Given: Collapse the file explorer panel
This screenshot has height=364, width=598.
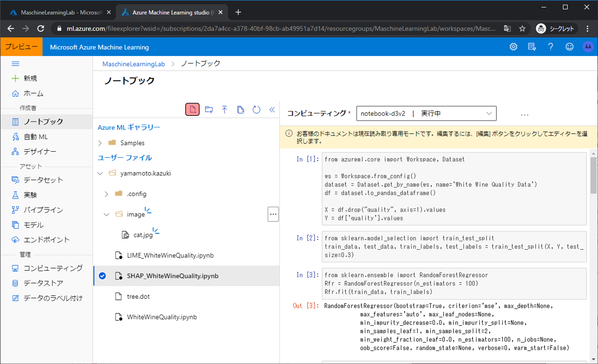Looking at the screenshot, I should (x=272, y=110).
